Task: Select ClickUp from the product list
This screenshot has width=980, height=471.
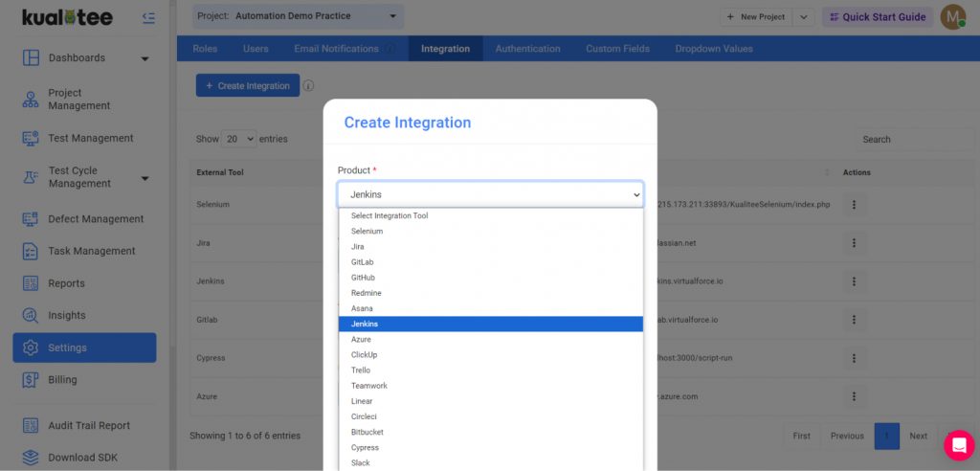Action: pos(491,354)
